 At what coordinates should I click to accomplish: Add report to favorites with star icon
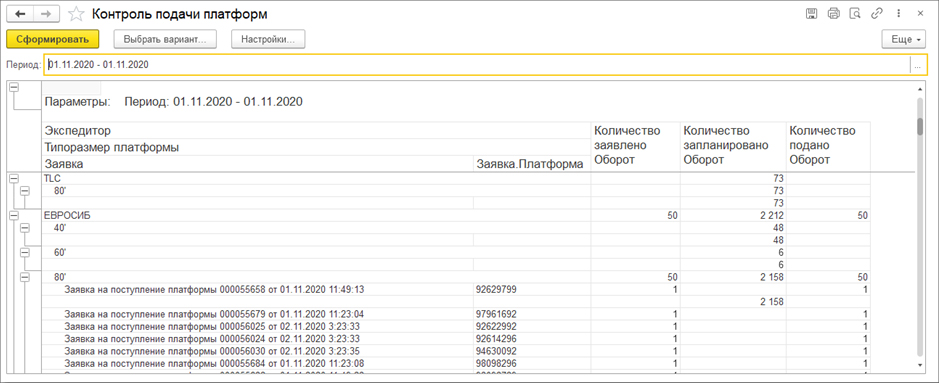[76, 14]
